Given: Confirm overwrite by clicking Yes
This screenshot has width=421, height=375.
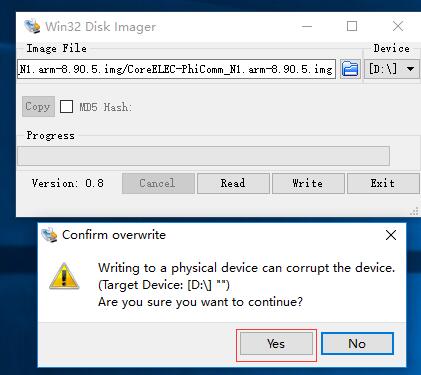Looking at the screenshot, I should pos(276,344).
